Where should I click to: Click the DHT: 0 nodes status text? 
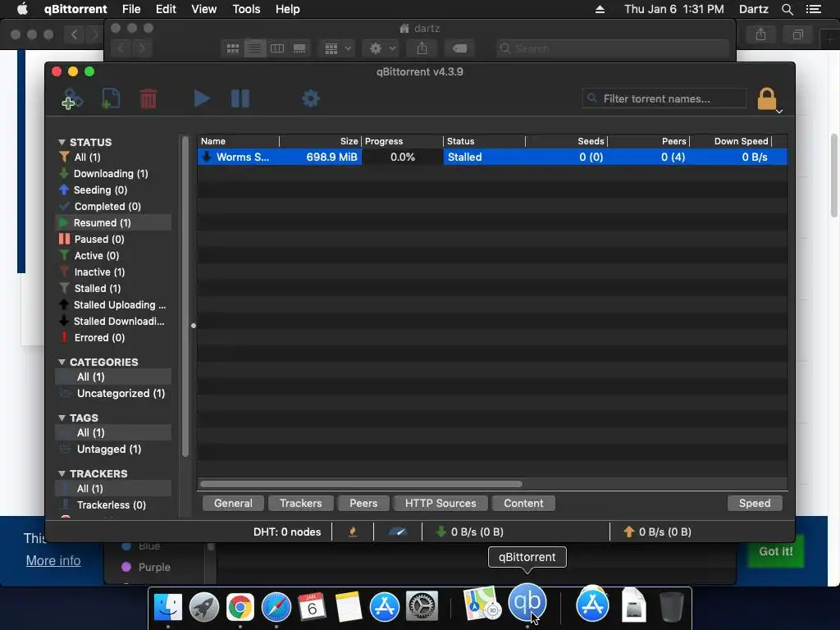pos(287,532)
